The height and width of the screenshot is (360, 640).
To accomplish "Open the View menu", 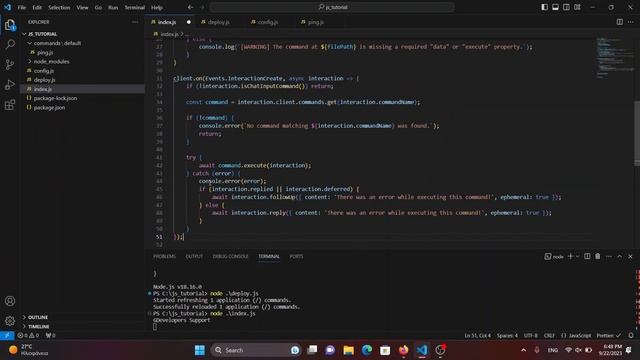I will pos(82,7).
